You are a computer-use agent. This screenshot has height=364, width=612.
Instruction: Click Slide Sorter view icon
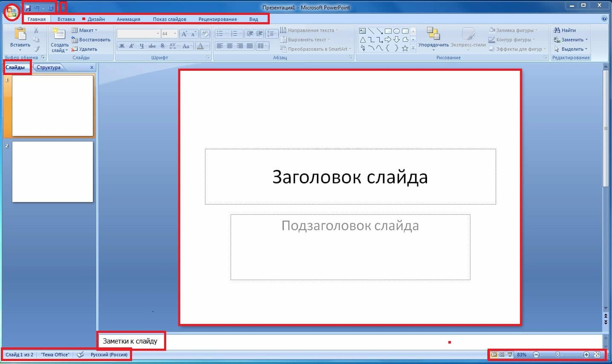(502, 355)
